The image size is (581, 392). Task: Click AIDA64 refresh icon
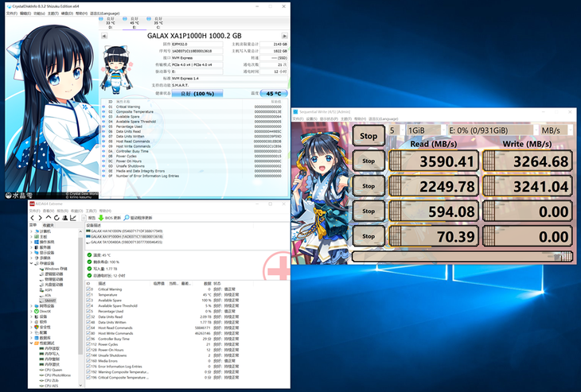click(x=57, y=218)
